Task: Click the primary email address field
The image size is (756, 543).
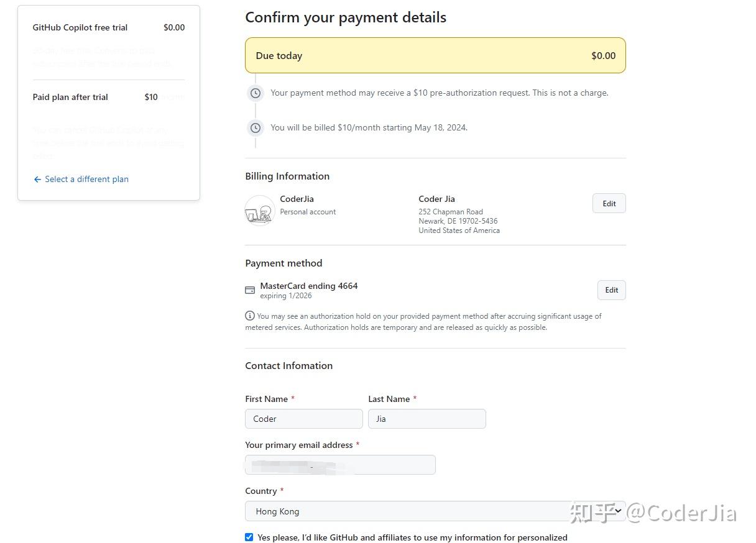Action: (340, 465)
